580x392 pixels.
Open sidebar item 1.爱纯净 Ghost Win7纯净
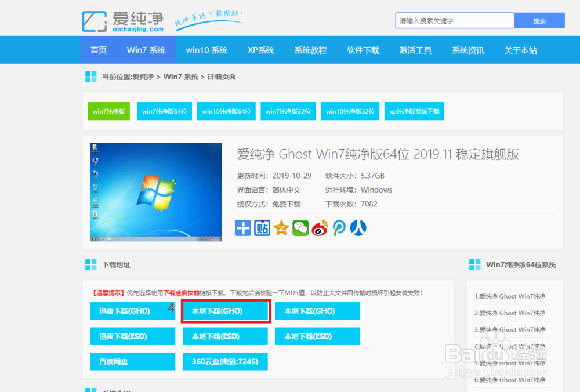510,296
